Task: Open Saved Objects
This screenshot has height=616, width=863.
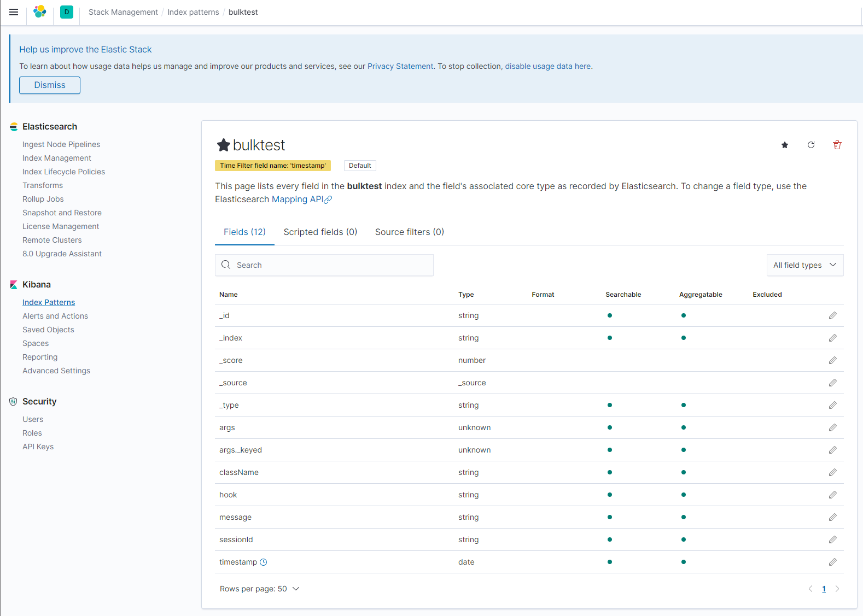Action: coord(48,330)
